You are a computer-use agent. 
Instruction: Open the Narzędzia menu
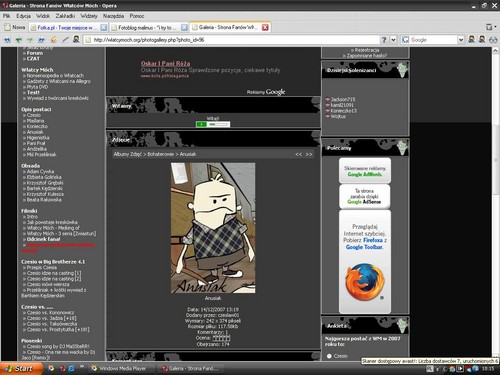coord(113,16)
